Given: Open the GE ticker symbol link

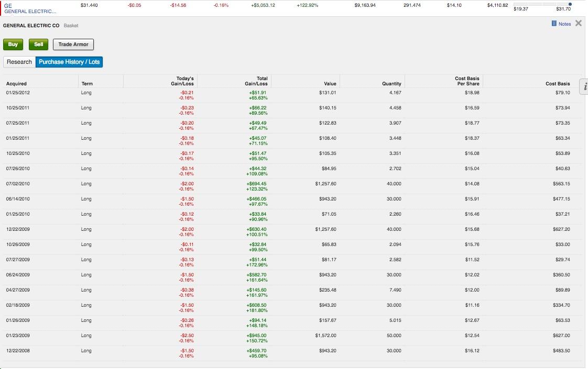Looking at the screenshot, I should point(8,5).
